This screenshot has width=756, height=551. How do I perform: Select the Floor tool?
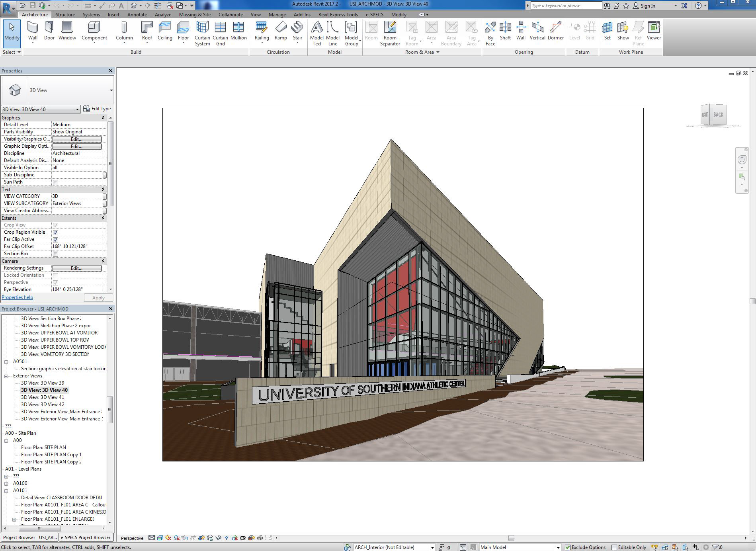click(183, 31)
